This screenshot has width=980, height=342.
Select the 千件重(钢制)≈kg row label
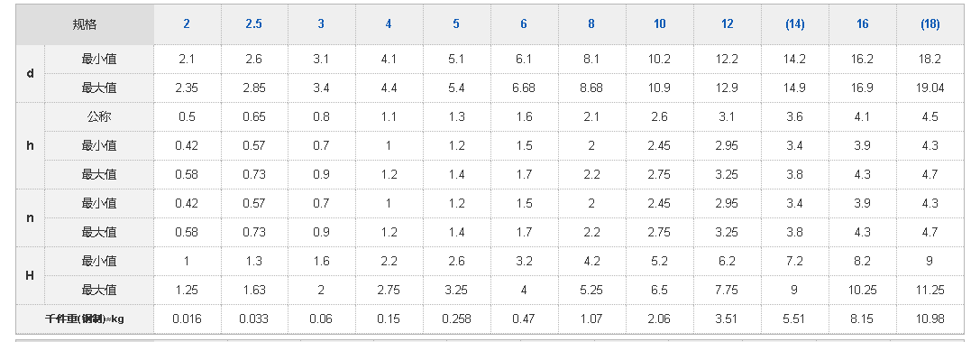(85, 319)
